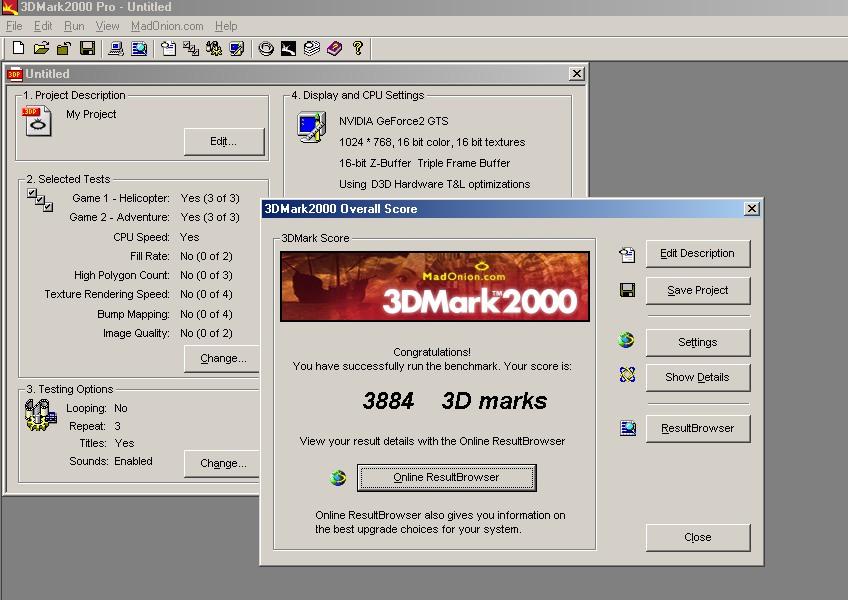Click the computer system info toolbar icon

pyautogui.click(x=116, y=48)
